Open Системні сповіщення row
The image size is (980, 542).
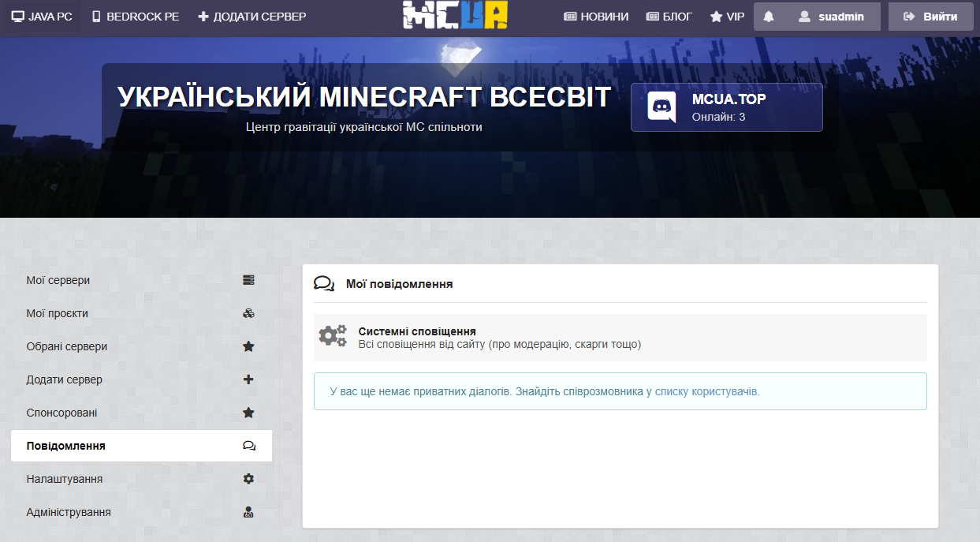(620, 338)
